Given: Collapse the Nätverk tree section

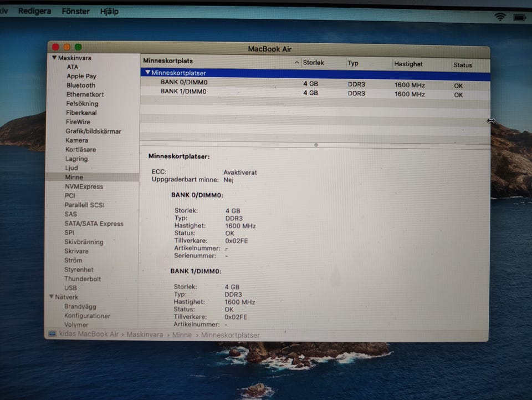Looking at the screenshot, I should 51,297.
